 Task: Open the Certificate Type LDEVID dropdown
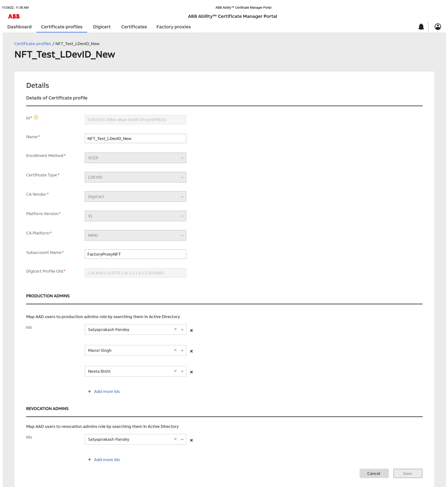coord(136,177)
